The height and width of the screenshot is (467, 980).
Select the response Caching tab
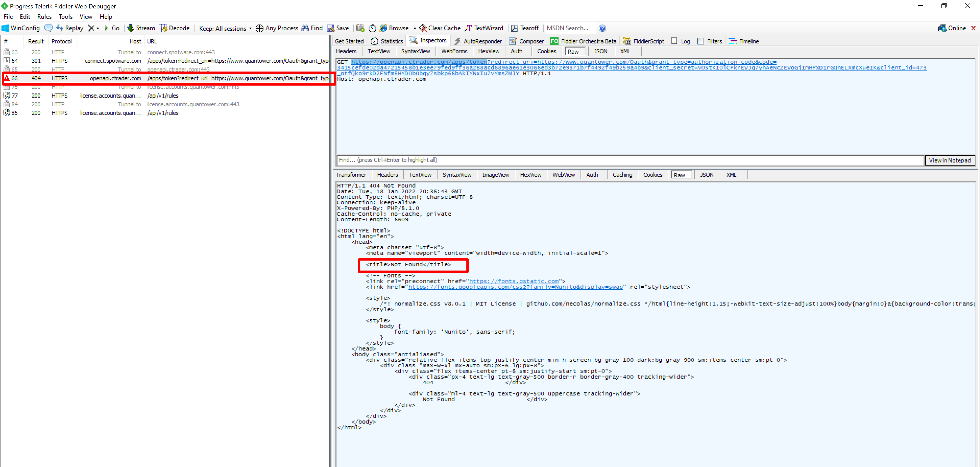pyautogui.click(x=622, y=175)
